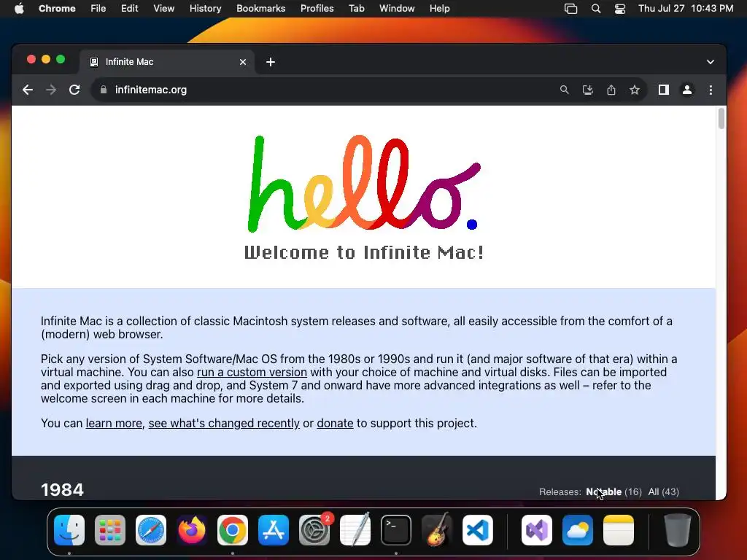Launch GarageBand from the Dock
This screenshot has height=560, width=747.
[x=437, y=529]
